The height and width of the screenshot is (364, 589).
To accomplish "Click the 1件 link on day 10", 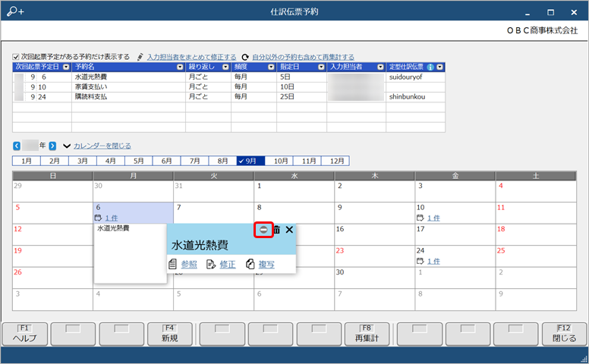I will pyautogui.click(x=433, y=218).
